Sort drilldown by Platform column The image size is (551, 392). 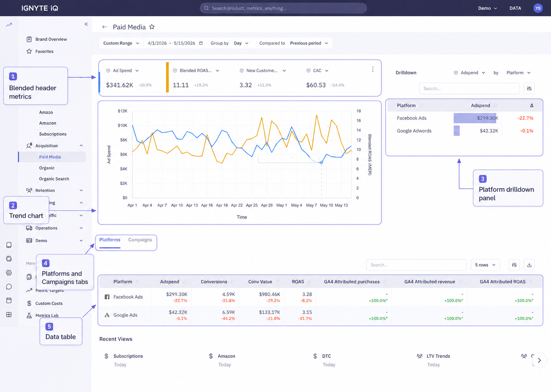point(421,106)
